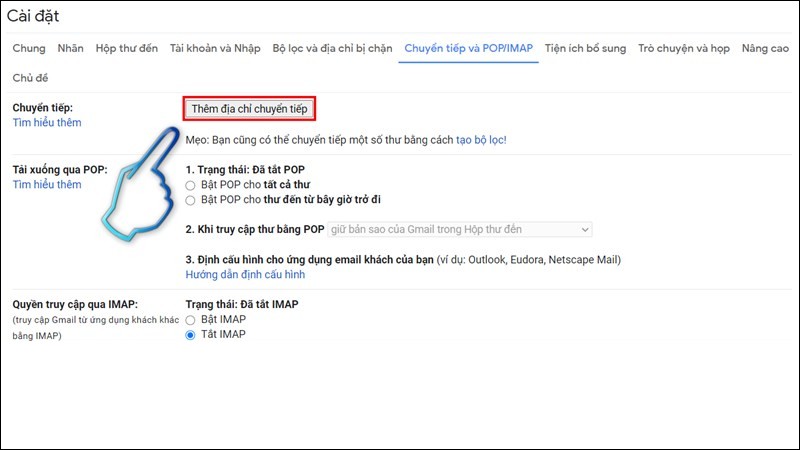The width and height of the screenshot is (800, 450).
Task: Choose Bật POP cho thư đến từ bây giờ
Action: point(191,200)
